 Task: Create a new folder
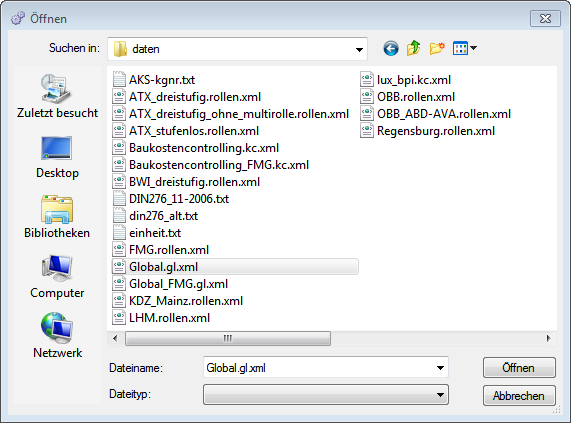point(437,48)
